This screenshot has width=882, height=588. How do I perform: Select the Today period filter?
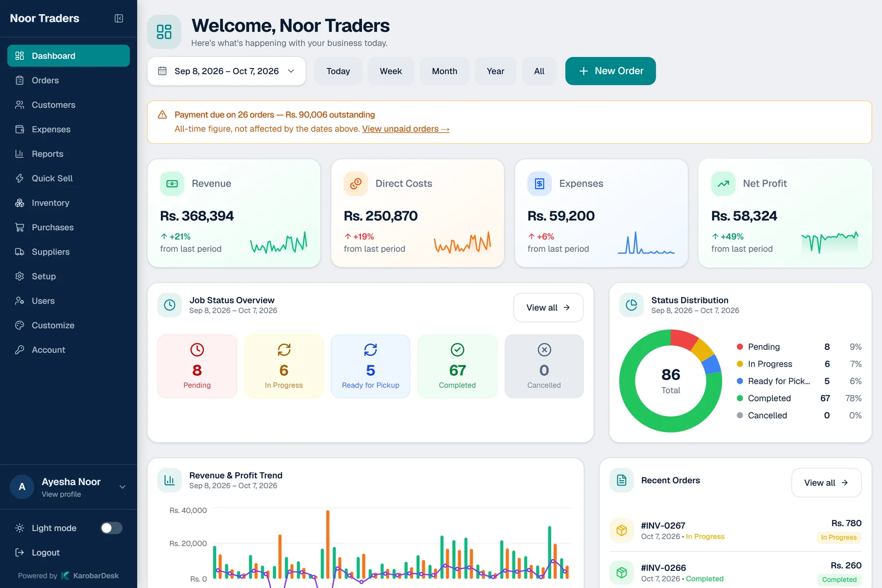click(338, 71)
